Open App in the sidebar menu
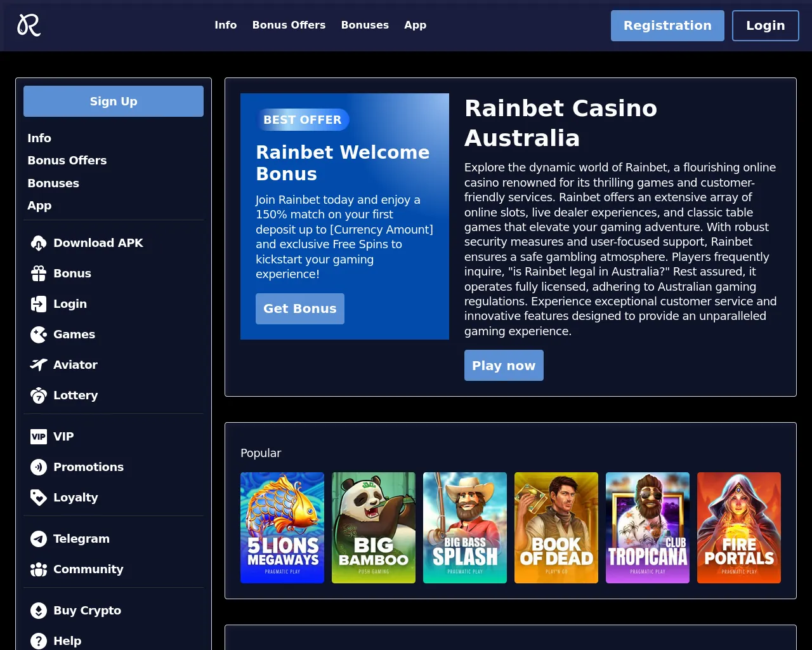Screen dimensions: 812x650 point(39,206)
